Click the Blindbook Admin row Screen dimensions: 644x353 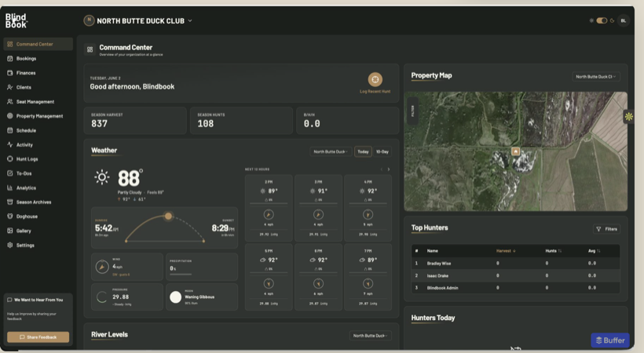coord(515,288)
